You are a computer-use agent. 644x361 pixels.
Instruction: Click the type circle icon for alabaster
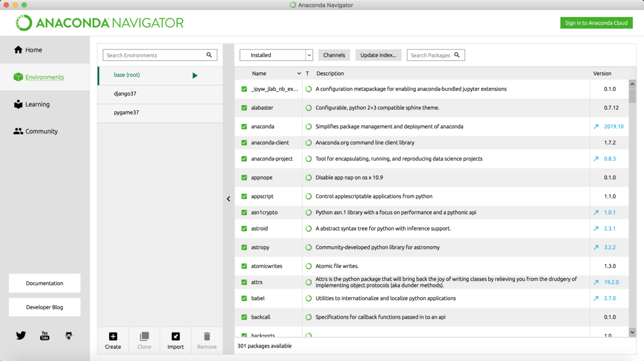point(309,108)
